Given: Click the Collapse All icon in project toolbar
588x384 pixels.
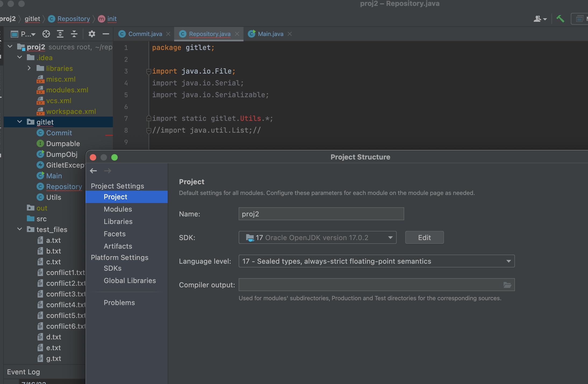Looking at the screenshot, I should coord(74,34).
